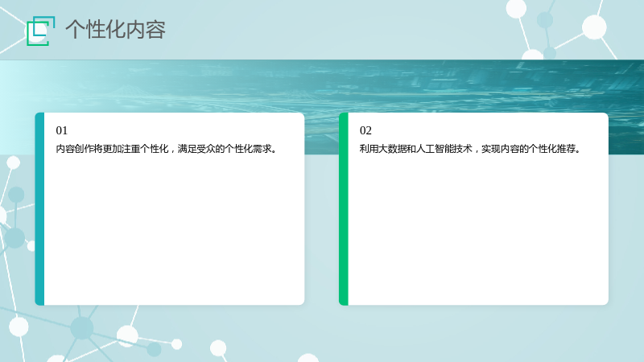Click the number 02 label

point(365,130)
